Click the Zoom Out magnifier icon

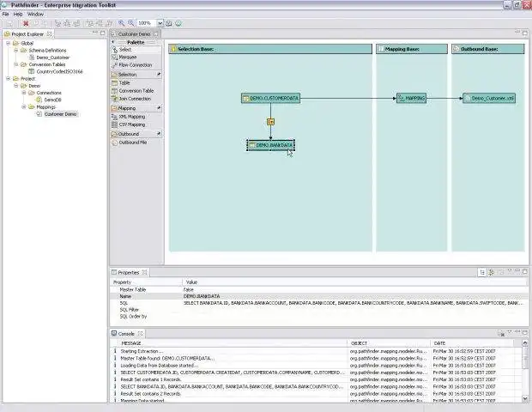(x=131, y=23)
